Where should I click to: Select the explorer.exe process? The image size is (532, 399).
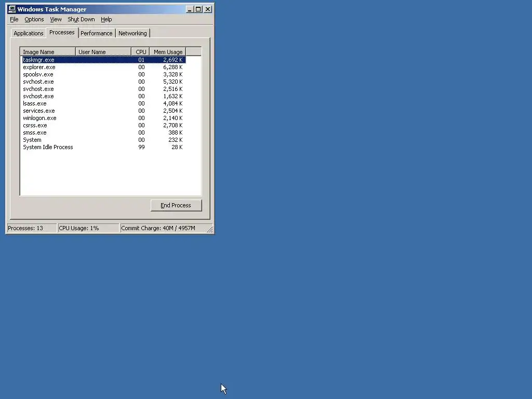(x=103, y=67)
